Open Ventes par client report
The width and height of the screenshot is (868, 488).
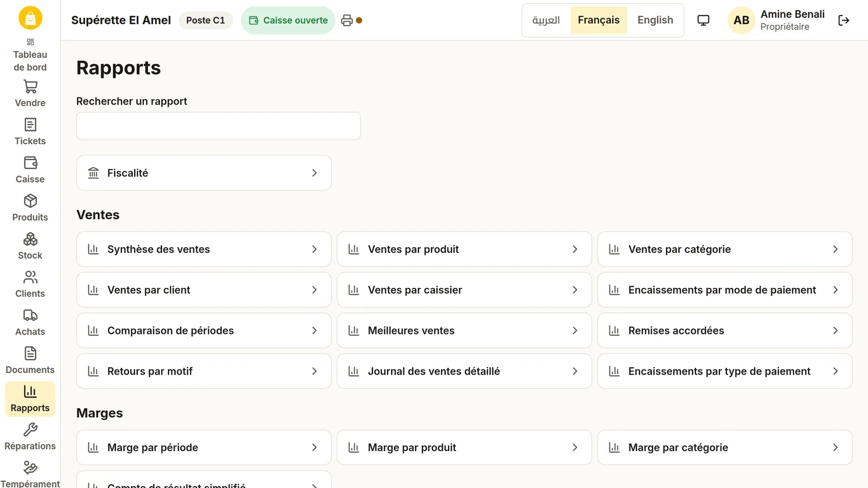pos(204,290)
